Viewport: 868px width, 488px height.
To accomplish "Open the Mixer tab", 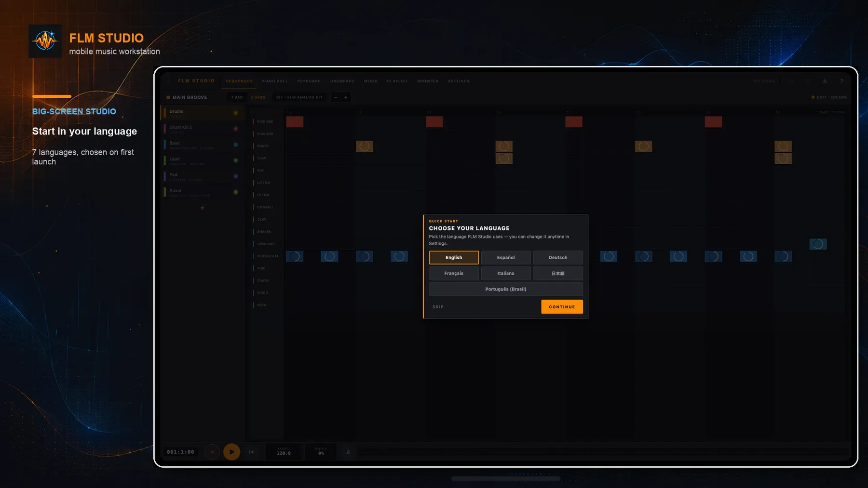I will (x=371, y=81).
